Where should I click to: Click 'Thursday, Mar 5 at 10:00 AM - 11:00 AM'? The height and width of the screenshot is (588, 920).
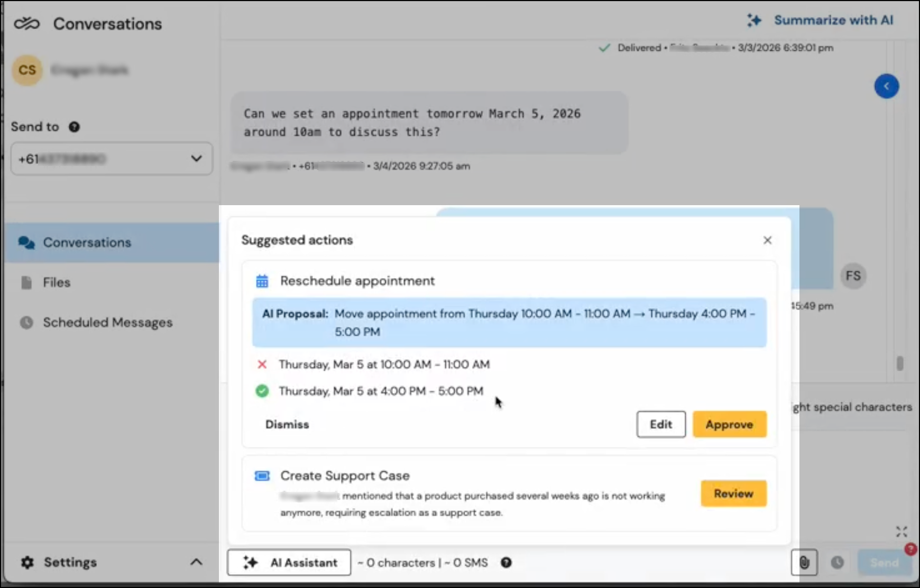[x=384, y=364]
